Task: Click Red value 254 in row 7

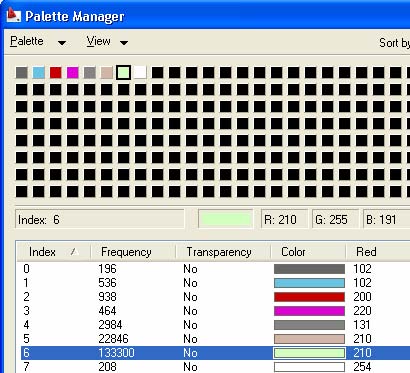Action: click(362, 367)
